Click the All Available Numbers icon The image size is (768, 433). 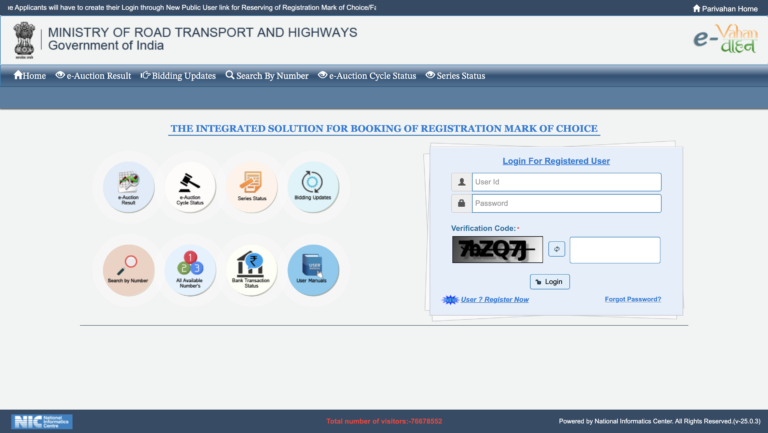point(190,270)
